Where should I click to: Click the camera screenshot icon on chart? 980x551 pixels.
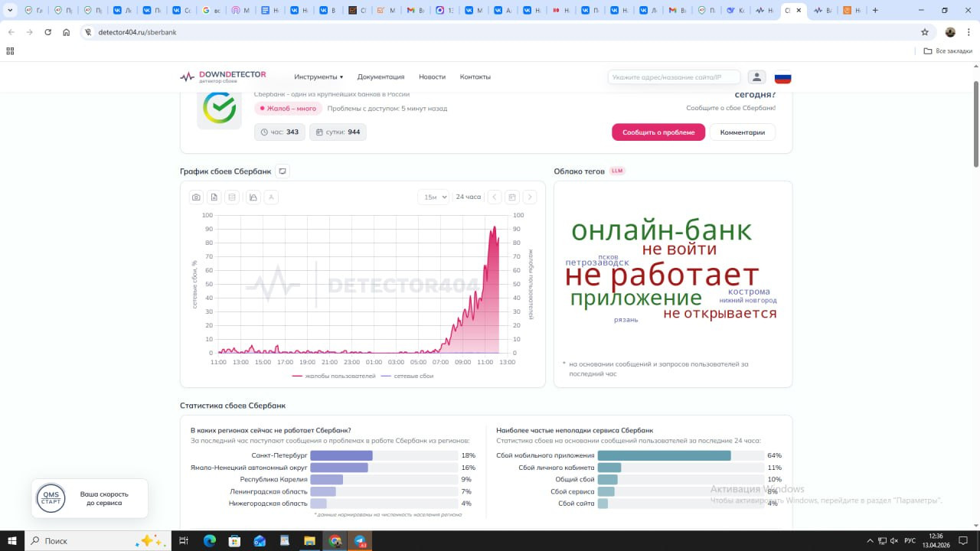pos(196,197)
